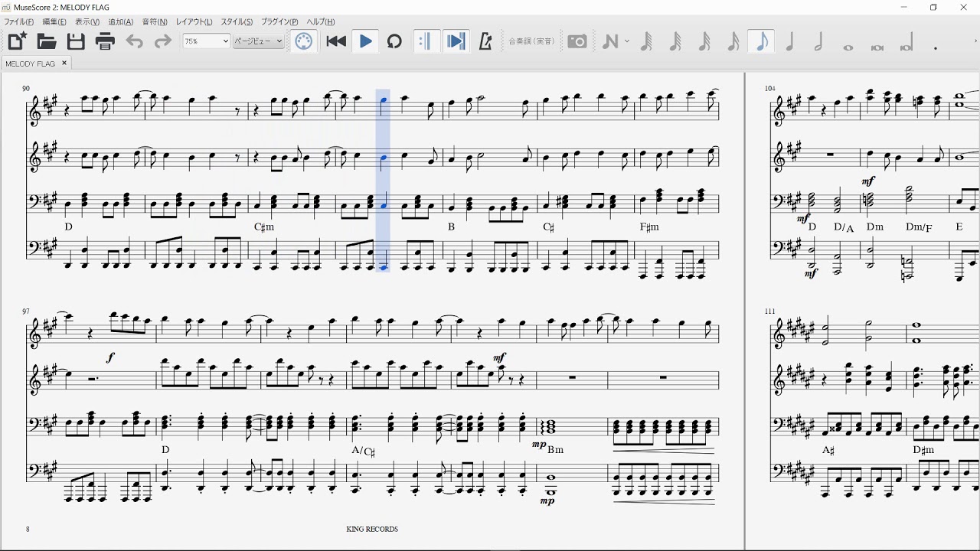The image size is (980, 551).
Task: Click the forte (f) dynamic marking
Action: 111,357
